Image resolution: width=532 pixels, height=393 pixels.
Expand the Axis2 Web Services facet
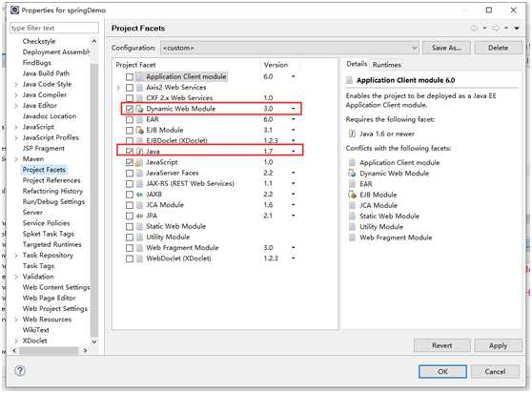(x=118, y=88)
